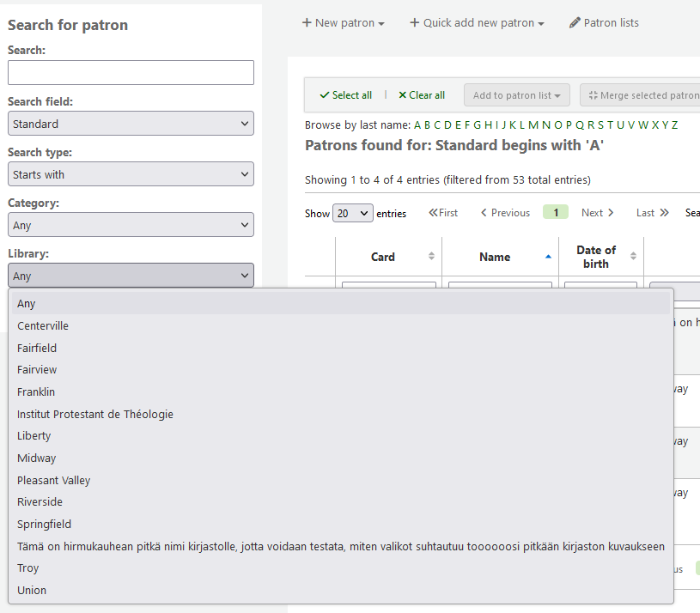This screenshot has width=700, height=613.
Task: Click the Name column sort arrow
Action: (x=549, y=257)
